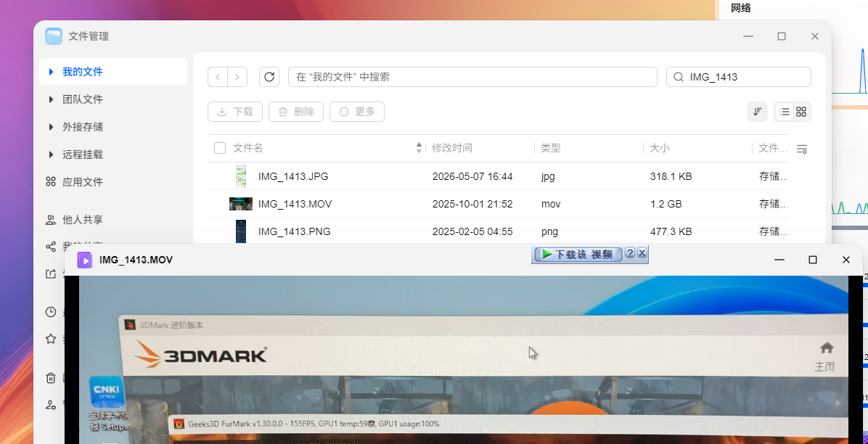Image resolution: width=868 pixels, height=444 pixels.
Task: Switch to grid view
Action: pyautogui.click(x=801, y=112)
